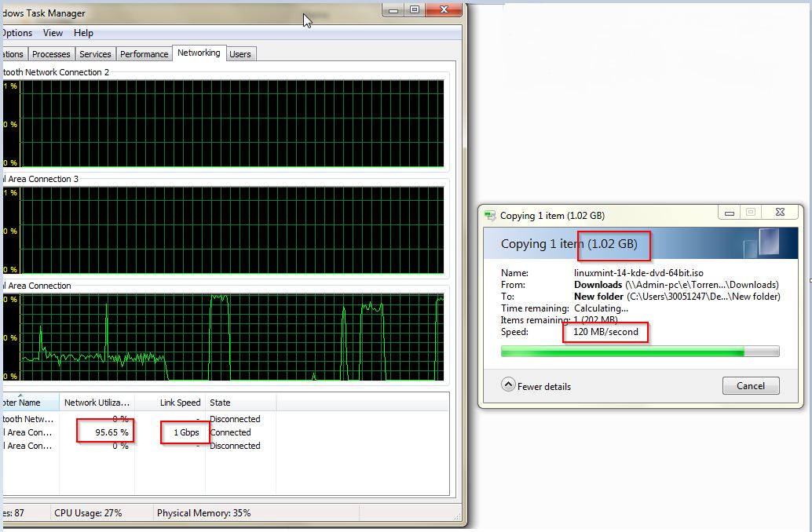
Task: Go to the Users tab
Action: click(240, 54)
